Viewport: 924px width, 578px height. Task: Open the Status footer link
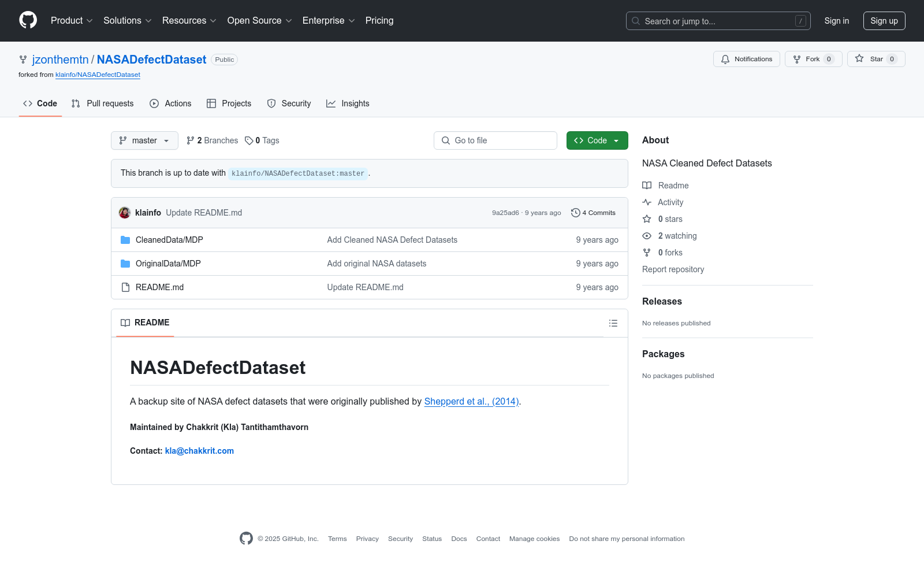tap(432, 539)
